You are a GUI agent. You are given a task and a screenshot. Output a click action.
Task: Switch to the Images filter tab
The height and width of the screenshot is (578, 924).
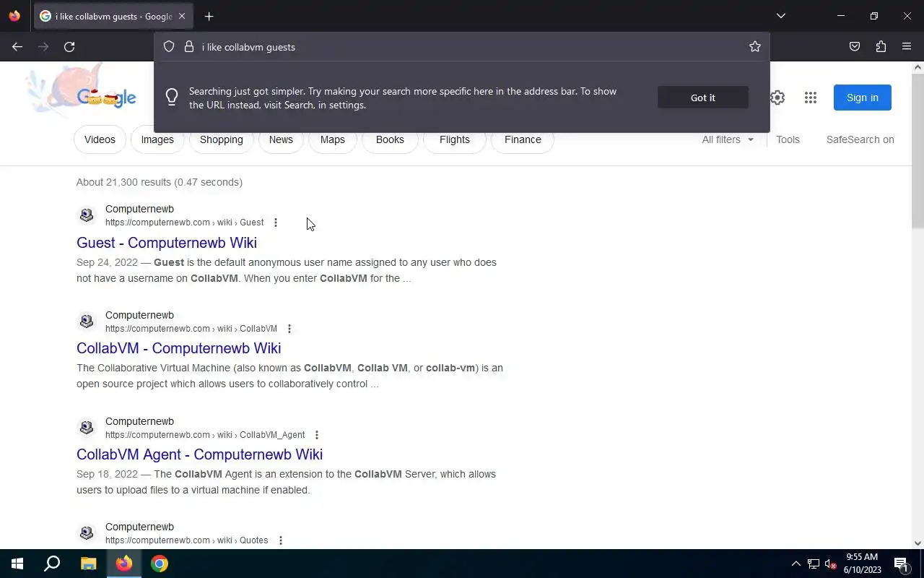[x=157, y=139]
